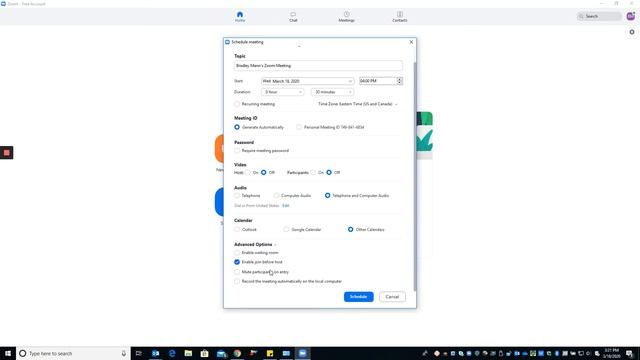This screenshot has width=640, height=360.
Task: Turn Host video On
Action: pos(248,173)
